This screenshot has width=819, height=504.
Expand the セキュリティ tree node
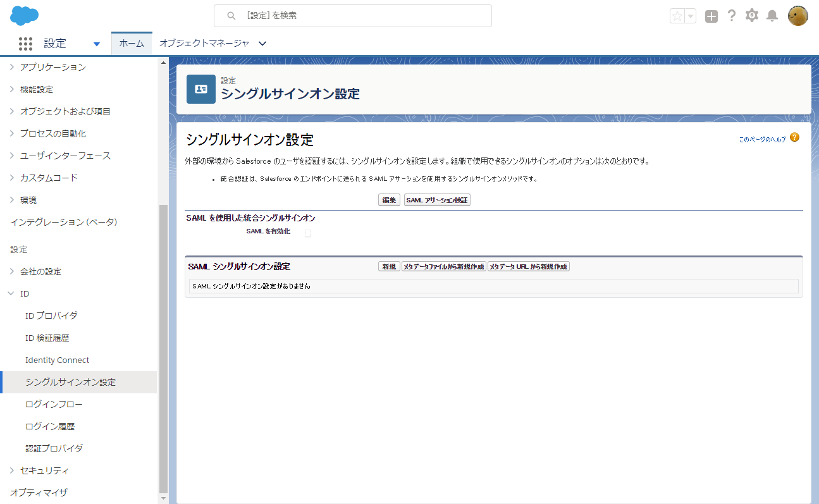(11, 470)
